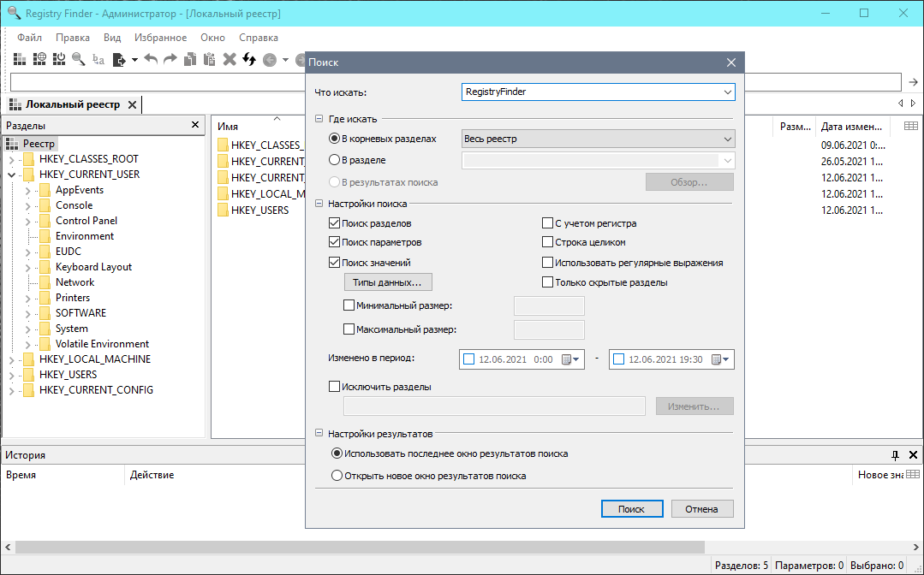
Task: Tick 'Использовать регулярные выражения' checkbox
Action: 548,263
